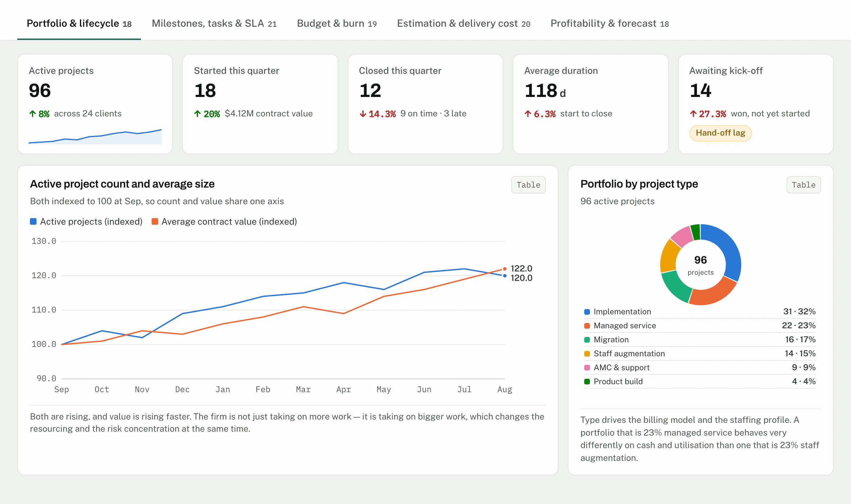
Task: Toggle Average contract value (indexed) legend swatch
Action: [155, 221]
